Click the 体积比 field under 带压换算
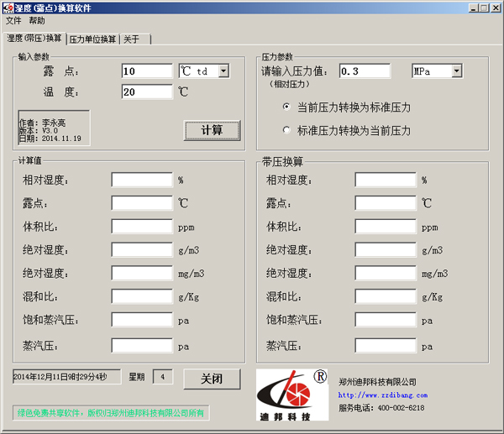The height and width of the screenshot is (434, 504). coord(386,227)
